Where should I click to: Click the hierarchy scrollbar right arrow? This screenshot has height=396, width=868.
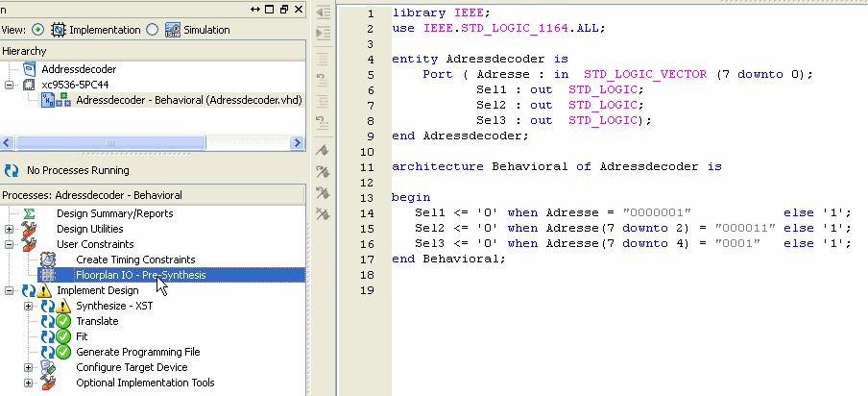tap(298, 143)
